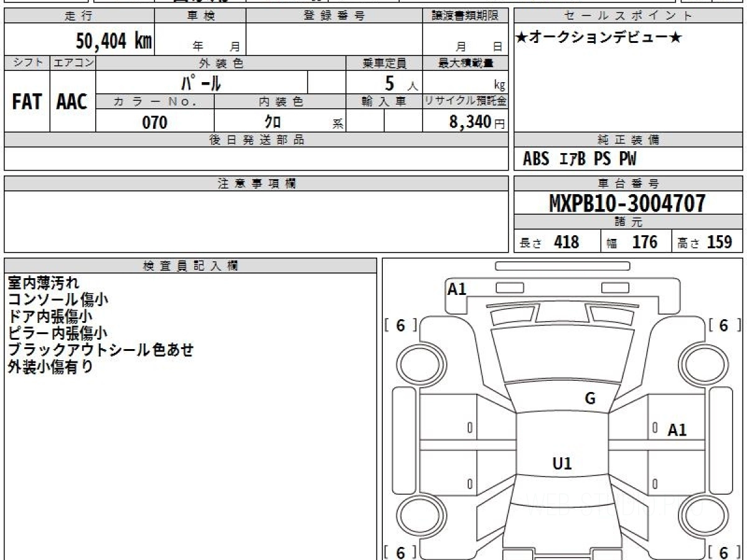Click the U1 mark on roof

[562, 463]
